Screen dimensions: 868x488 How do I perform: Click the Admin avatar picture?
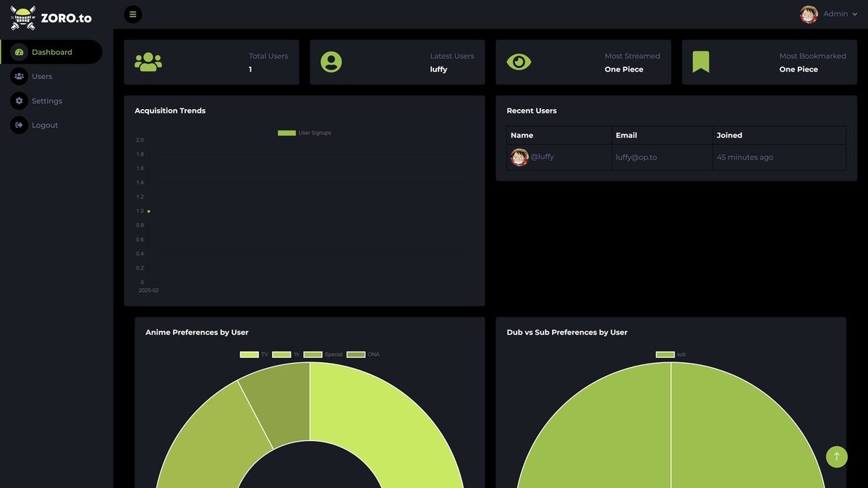pyautogui.click(x=809, y=14)
